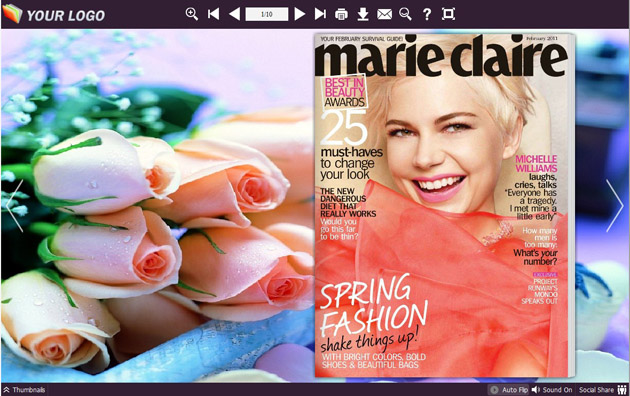Image resolution: width=630 pixels, height=396 pixels.
Task: Open the help question mark
Action: click(427, 14)
